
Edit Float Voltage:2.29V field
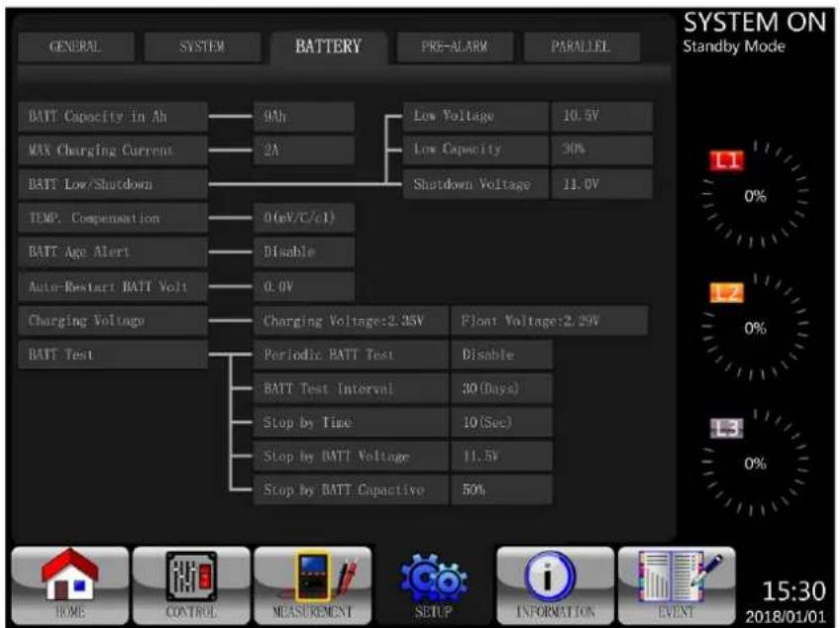(x=550, y=320)
